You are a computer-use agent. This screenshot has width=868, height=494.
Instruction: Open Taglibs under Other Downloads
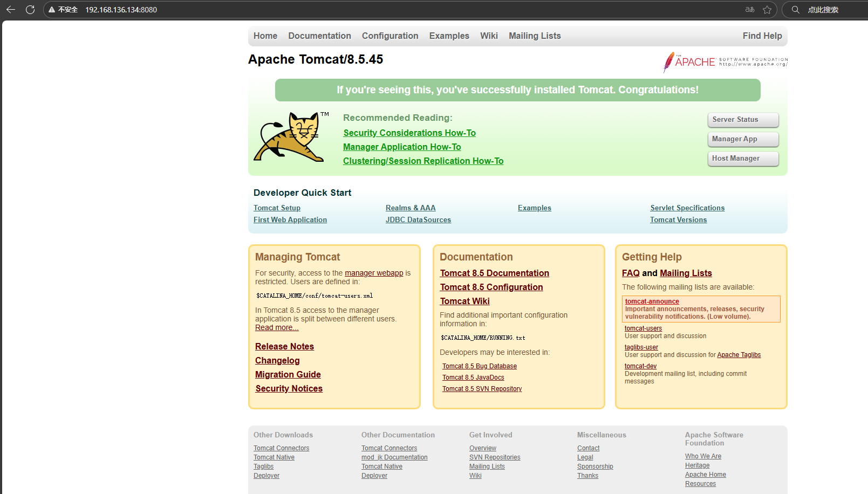(x=263, y=466)
